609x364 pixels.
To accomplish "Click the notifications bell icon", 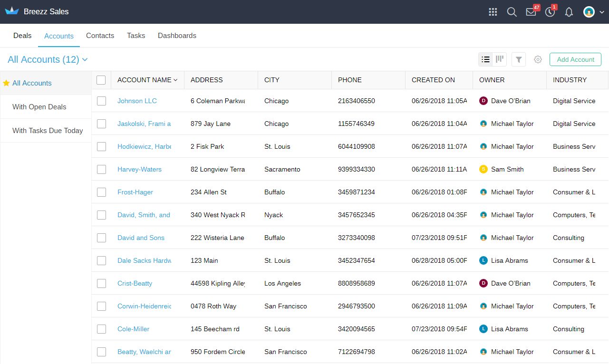I will [569, 12].
